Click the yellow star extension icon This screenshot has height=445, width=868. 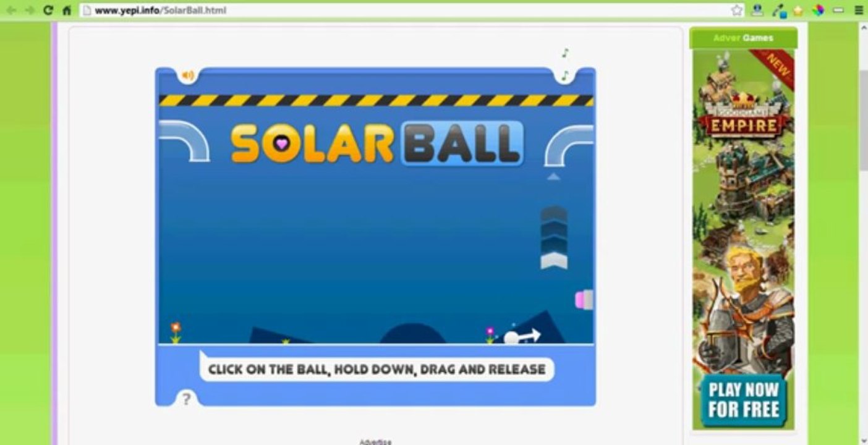click(798, 10)
